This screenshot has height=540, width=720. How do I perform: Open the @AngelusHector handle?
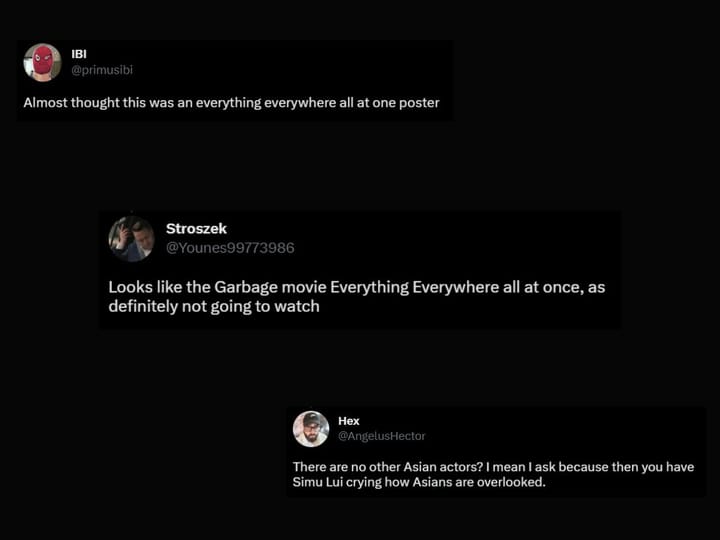[381, 436]
